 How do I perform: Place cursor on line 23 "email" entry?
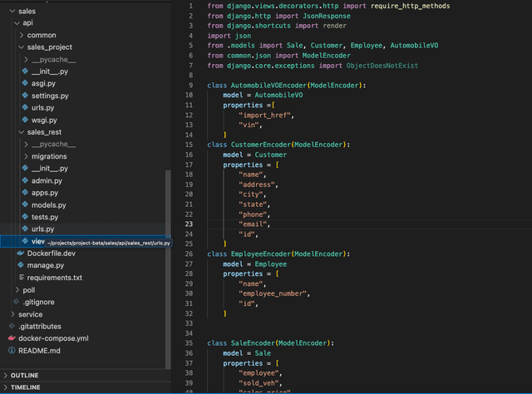[254, 224]
